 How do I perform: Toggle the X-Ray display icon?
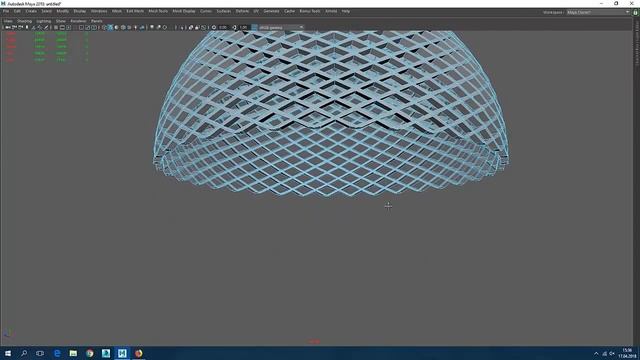point(191,27)
